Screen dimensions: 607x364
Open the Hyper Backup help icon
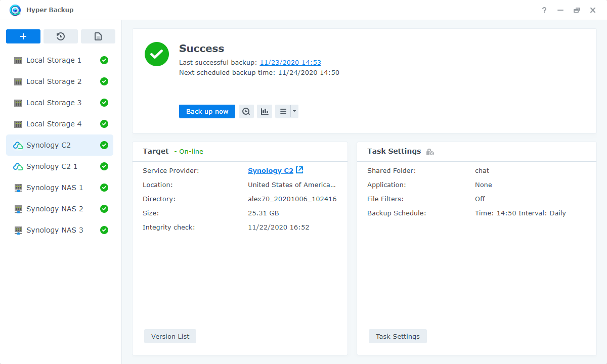point(544,10)
